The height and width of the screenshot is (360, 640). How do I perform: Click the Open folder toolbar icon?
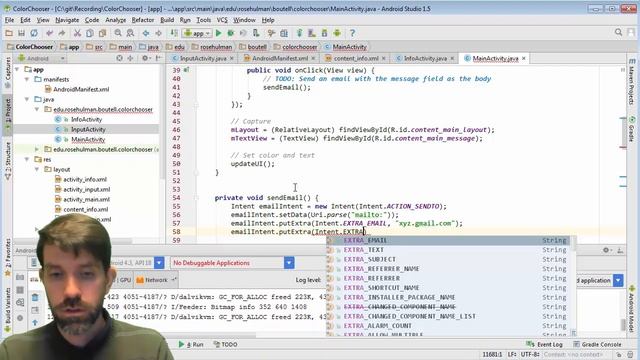9,33
